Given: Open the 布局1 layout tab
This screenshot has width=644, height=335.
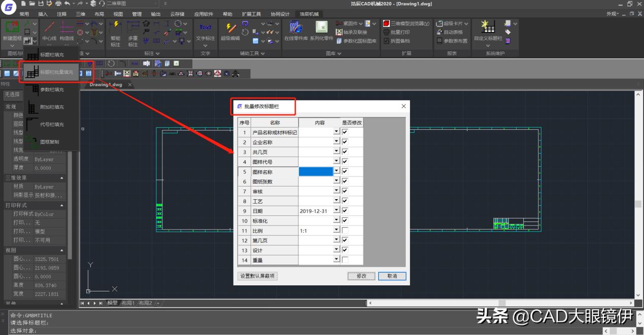Looking at the screenshot, I should 127,303.
